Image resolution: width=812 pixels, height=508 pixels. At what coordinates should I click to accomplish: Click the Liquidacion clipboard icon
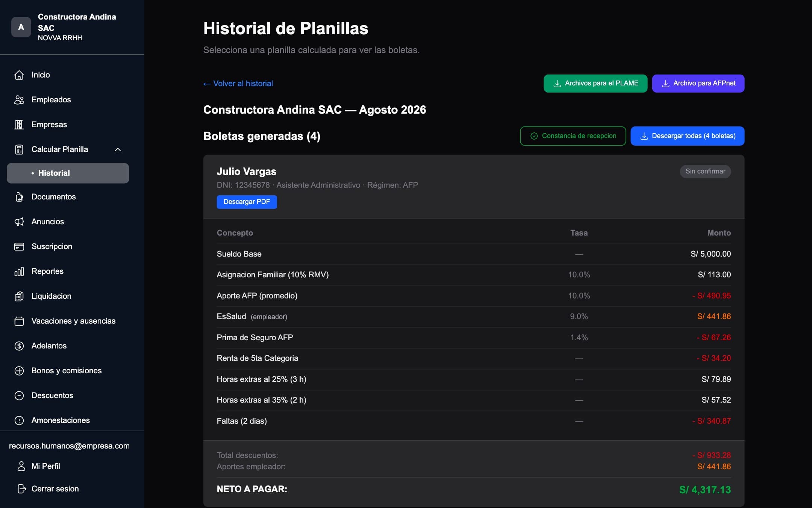19,296
